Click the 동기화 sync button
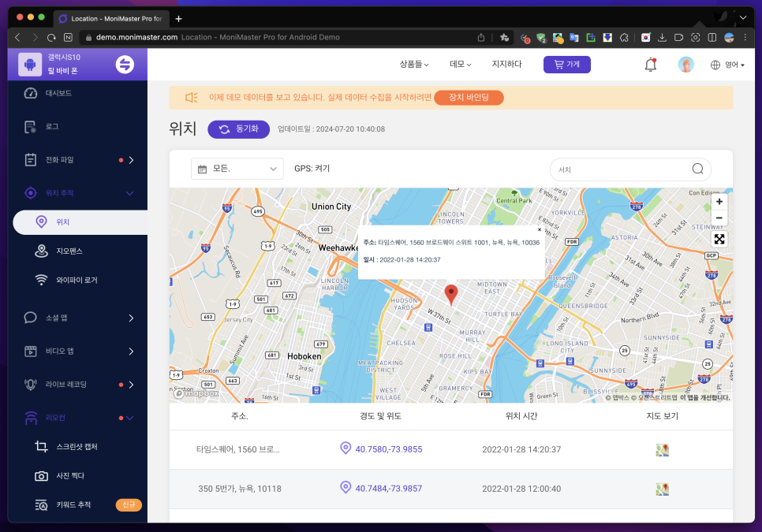The image size is (762, 532). [238, 129]
